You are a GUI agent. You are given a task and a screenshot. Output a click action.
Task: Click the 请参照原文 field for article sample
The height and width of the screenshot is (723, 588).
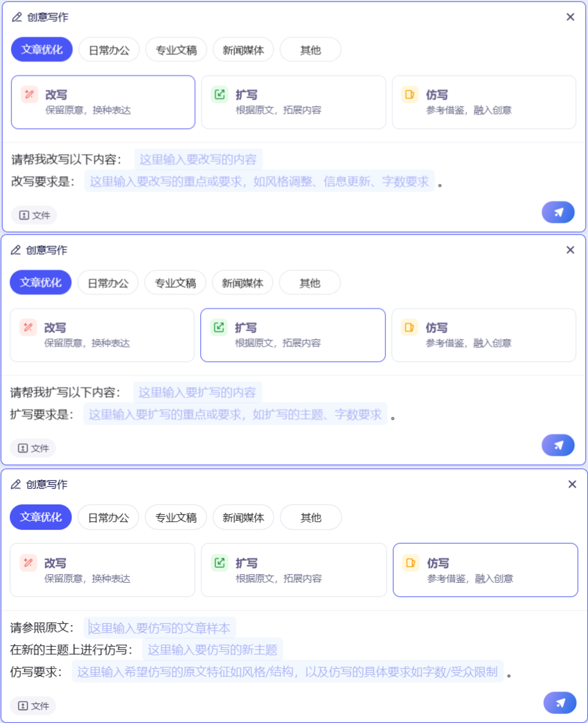click(159, 628)
